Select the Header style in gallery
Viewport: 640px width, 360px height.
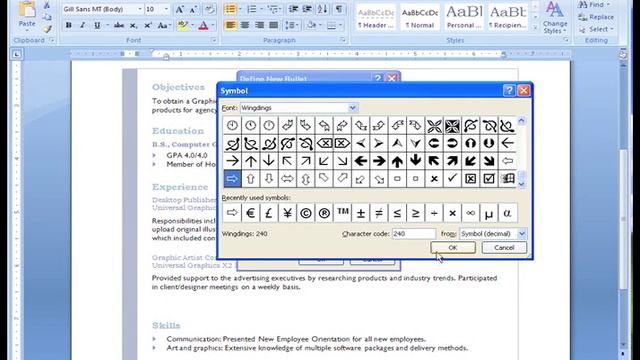click(x=376, y=17)
